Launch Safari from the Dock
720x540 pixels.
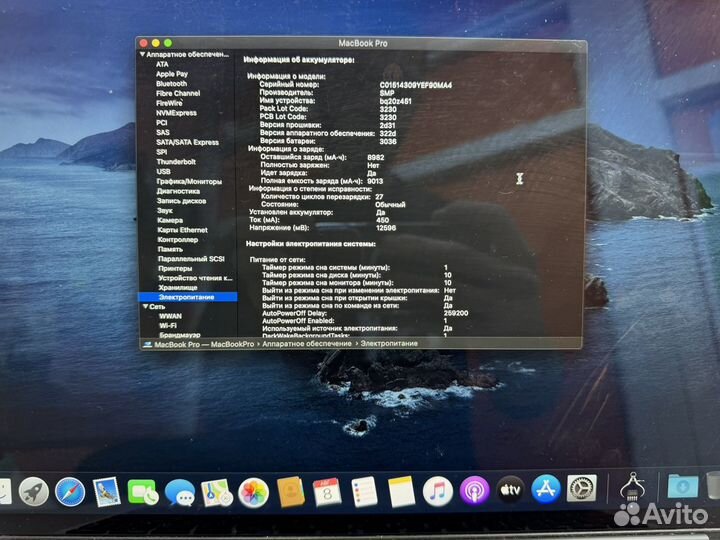(x=70, y=492)
